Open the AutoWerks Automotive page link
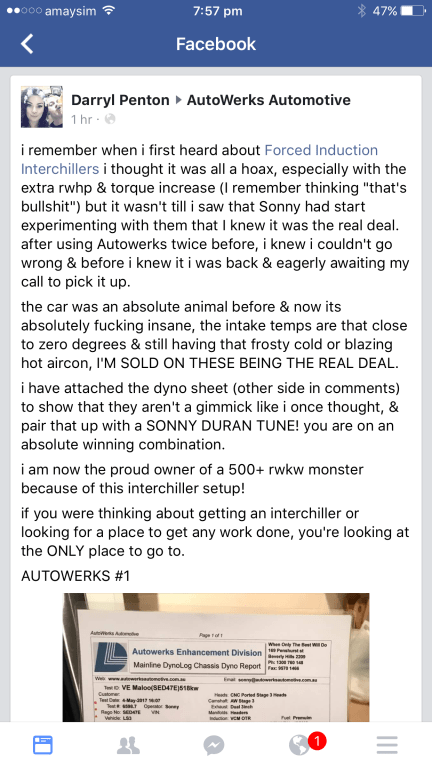This screenshot has width=432, height=768. [269, 100]
